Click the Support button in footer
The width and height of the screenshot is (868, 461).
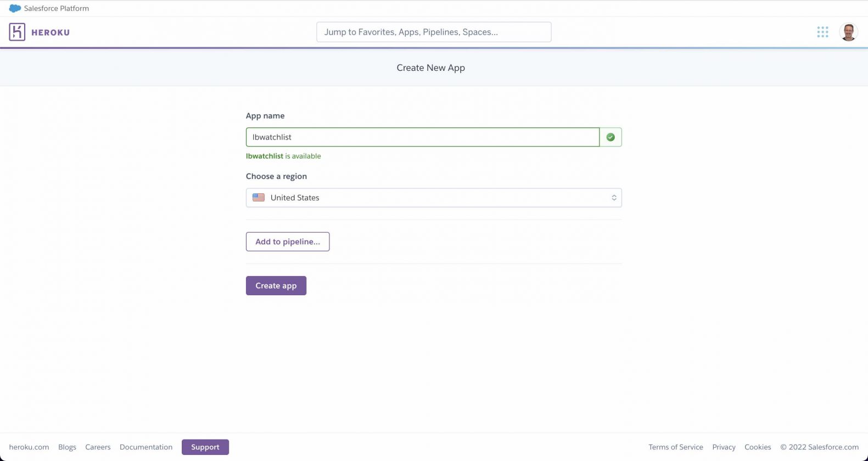coord(205,447)
